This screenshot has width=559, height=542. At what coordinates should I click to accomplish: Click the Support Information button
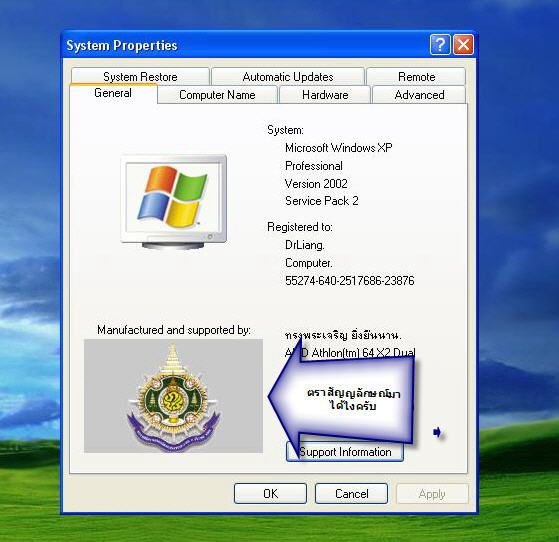pyautogui.click(x=345, y=452)
